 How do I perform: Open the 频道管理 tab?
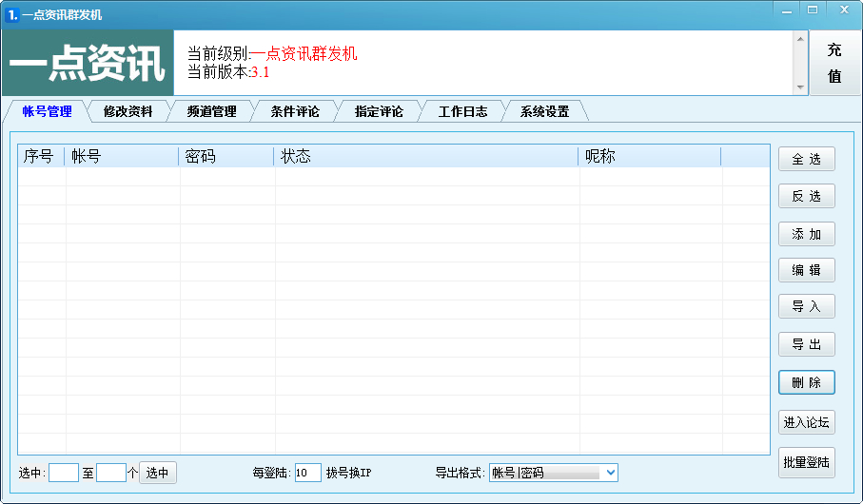(212, 111)
